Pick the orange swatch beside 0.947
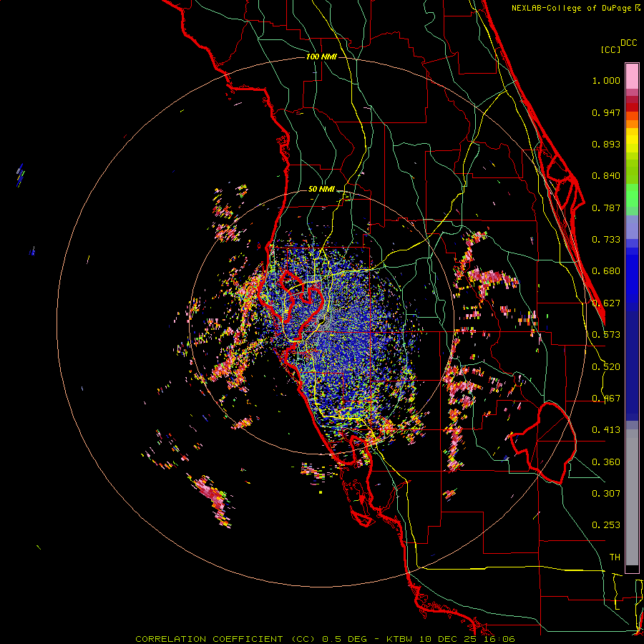 click(x=632, y=116)
